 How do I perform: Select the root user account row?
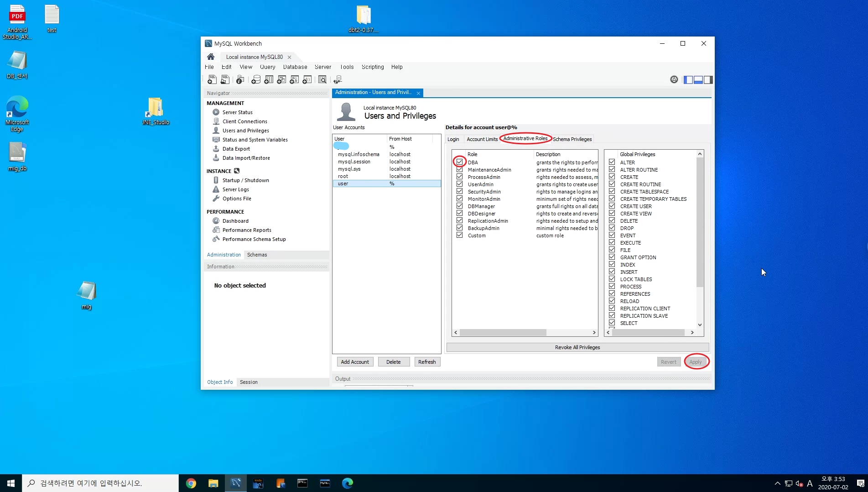pyautogui.click(x=387, y=176)
